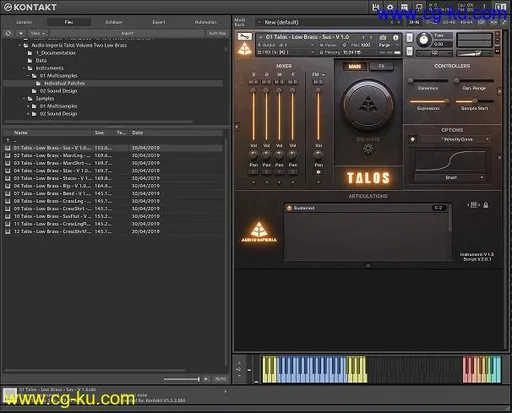Click the Sustained articulation power icon
512x413 pixels.
[x=289, y=208]
